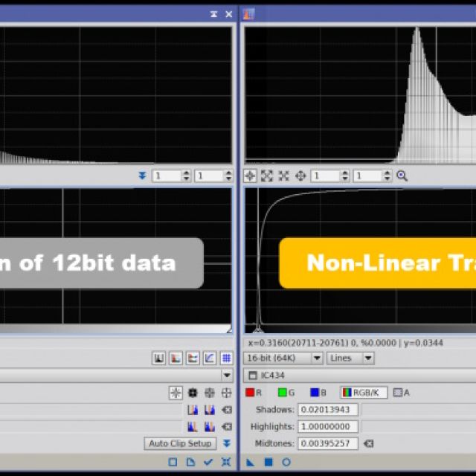Select the dashed-corners readout icon in right window
Viewport: 476px width, 476px height.
267,176
